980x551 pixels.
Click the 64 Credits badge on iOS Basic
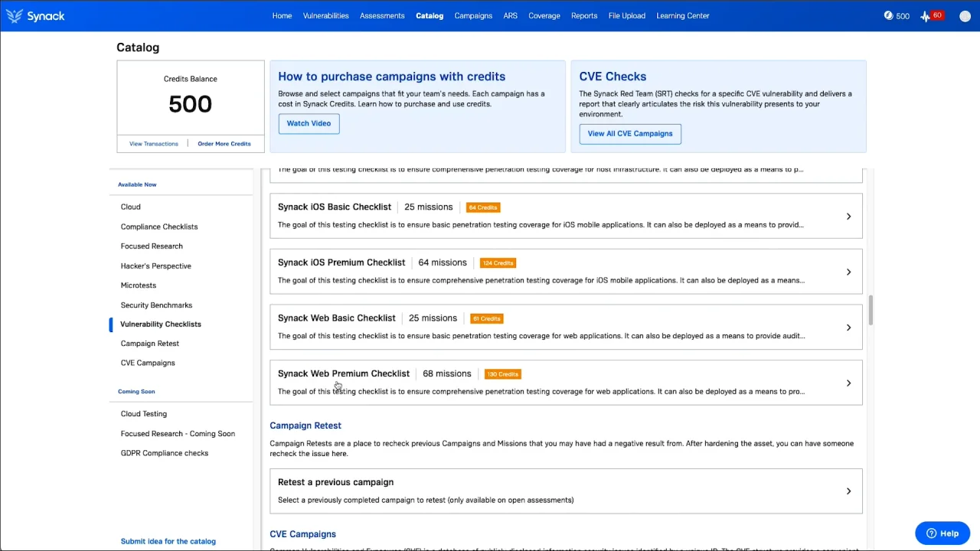coord(483,207)
